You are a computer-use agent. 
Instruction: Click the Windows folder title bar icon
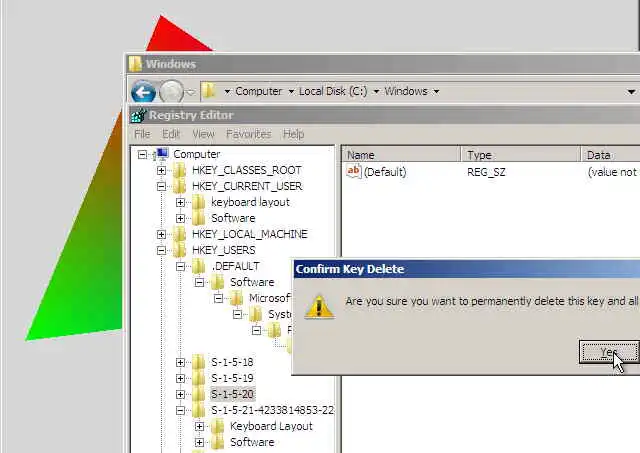pos(135,64)
